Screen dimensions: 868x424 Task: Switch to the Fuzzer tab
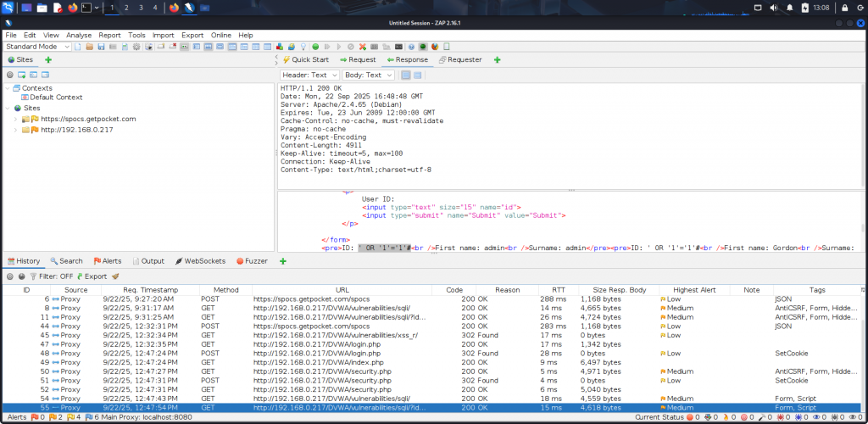click(x=252, y=261)
